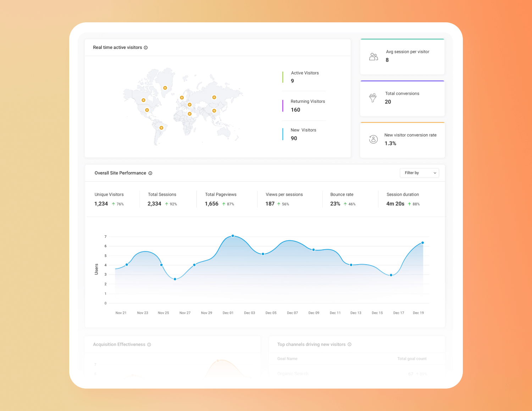Click the Returning Visitors stat
Image resolution: width=532 pixels, height=411 pixels.
(307, 106)
